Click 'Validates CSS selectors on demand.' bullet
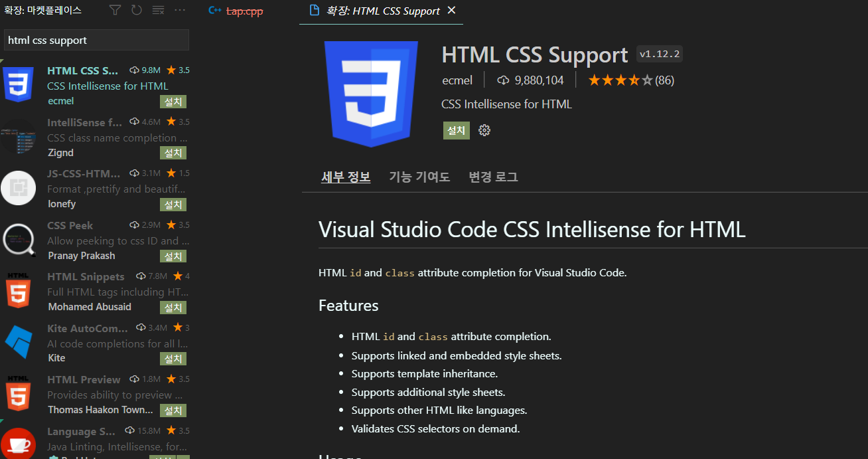Screen dimensions: 868x459 (x=436, y=428)
